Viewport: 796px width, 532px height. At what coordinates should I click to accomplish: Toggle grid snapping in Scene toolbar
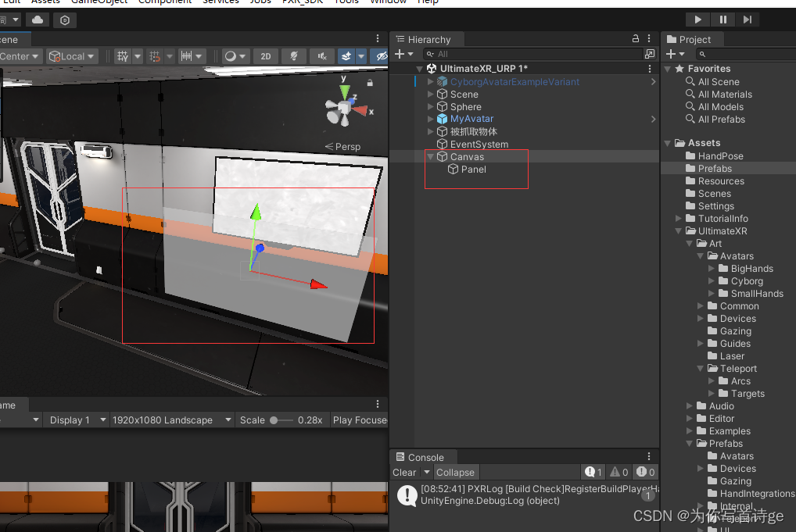tap(156, 56)
